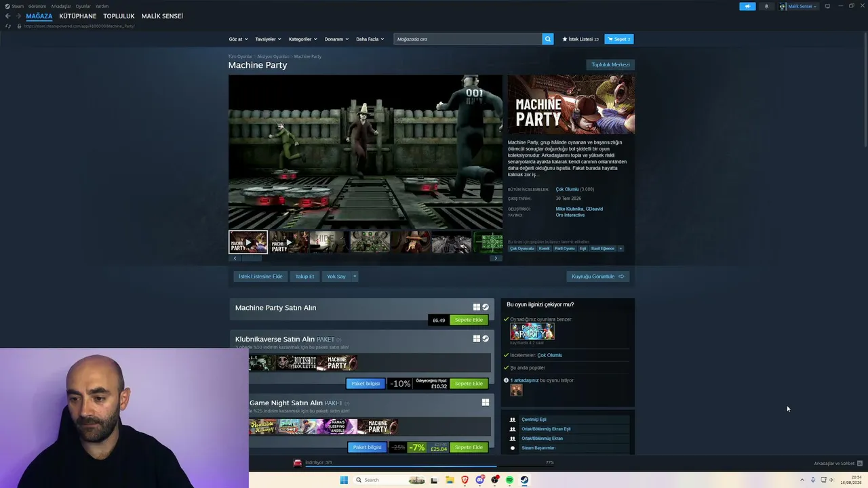Open the Çok Olumlu reviews link
The width and height of the screenshot is (868, 488).
click(x=568, y=190)
